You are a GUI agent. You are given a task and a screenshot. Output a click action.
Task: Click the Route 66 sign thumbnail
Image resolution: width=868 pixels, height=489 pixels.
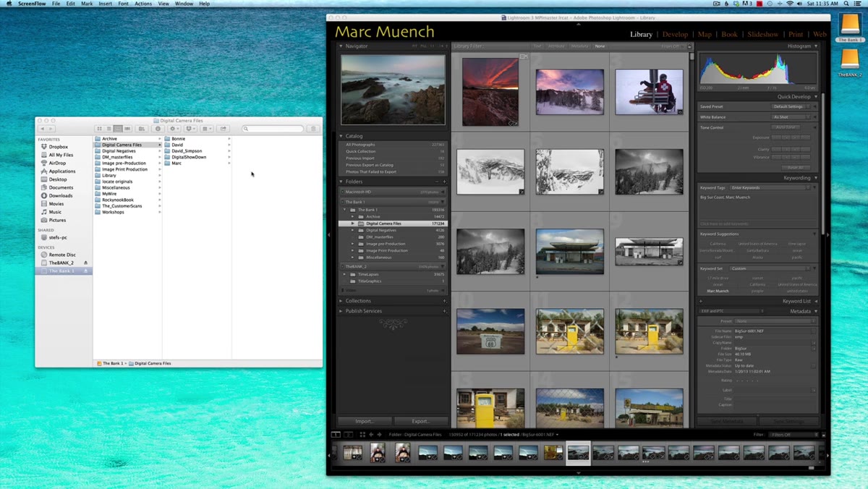(x=490, y=331)
